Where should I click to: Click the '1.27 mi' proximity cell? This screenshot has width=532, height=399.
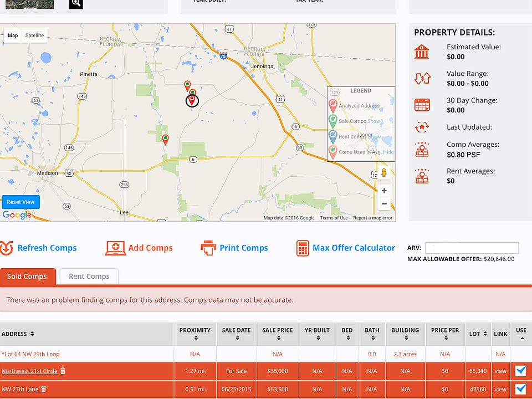(x=195, y=371)
